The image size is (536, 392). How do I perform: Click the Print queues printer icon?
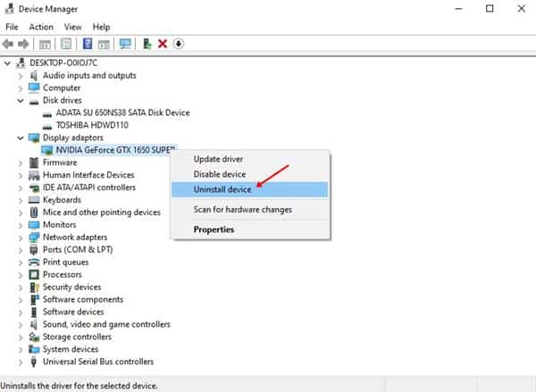pyautogui.click(x=34, y=263)
